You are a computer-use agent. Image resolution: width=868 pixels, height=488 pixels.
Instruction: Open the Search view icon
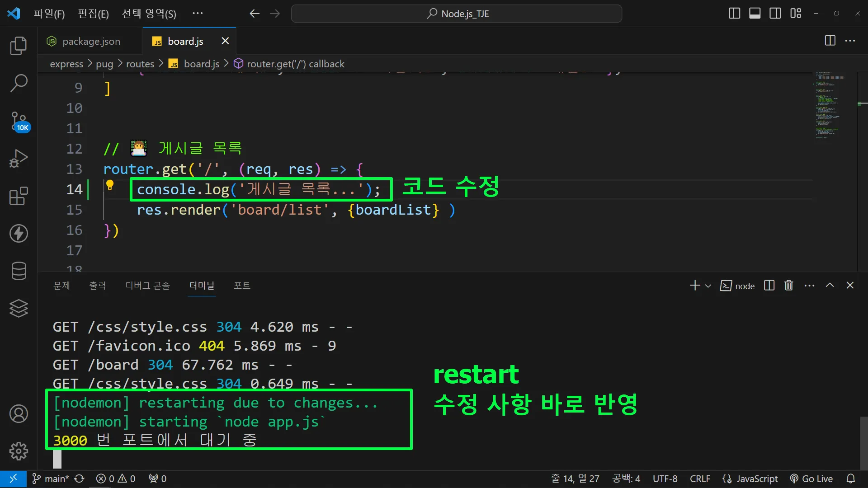(x=19, y=83)
